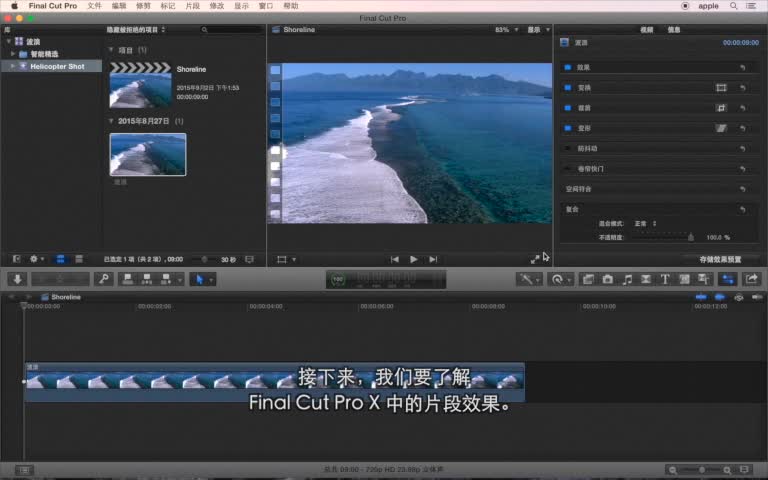The width and height of the screenshot is (768, 480).
Task: Switch browser to list view
Action: 79,260
